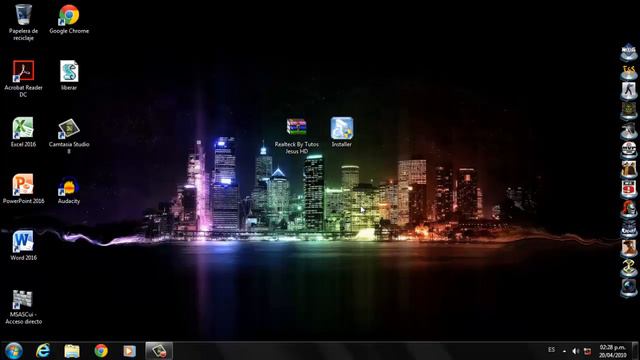Select the Word 2016 shortcut
This screenshot has width=640, height=360.
point(23,245)
